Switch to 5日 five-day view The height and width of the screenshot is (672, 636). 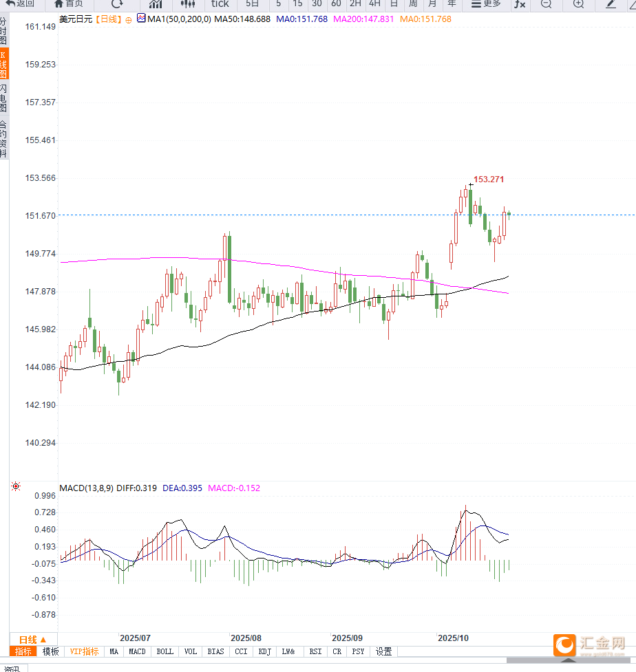point(252,4)
